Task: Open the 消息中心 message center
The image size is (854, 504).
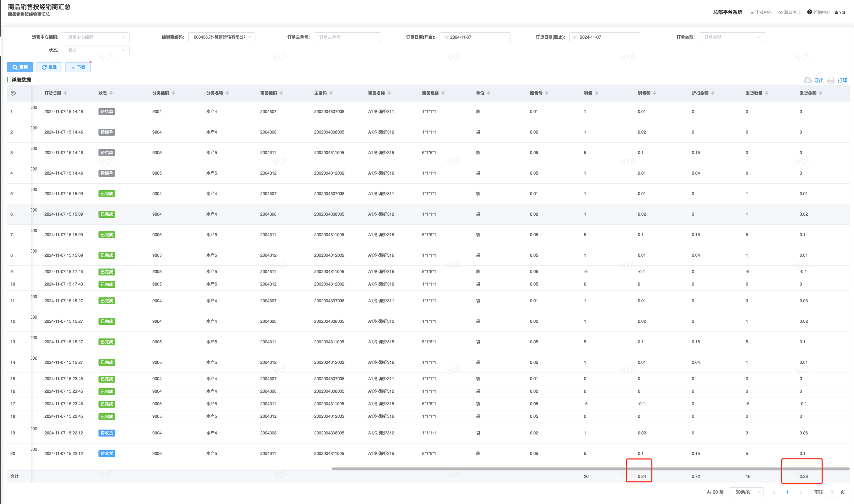Action: pos(789,13)
